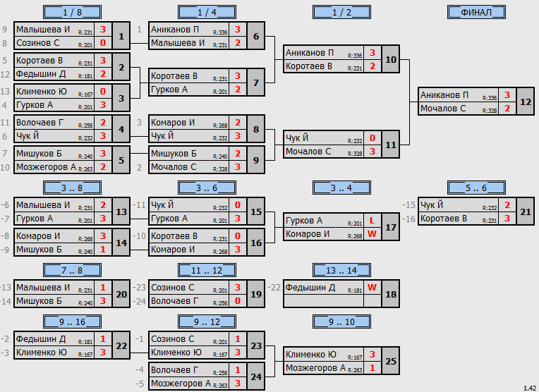539x392 pixels.
Task: Select "Малышева И" in match 6
Action: pos(178,43)
